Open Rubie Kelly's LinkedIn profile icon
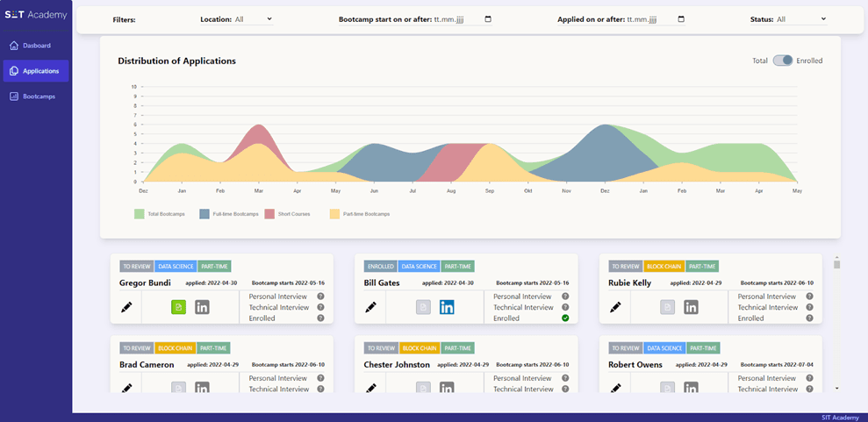Viewport: 868px width, 422px height. 691,307
